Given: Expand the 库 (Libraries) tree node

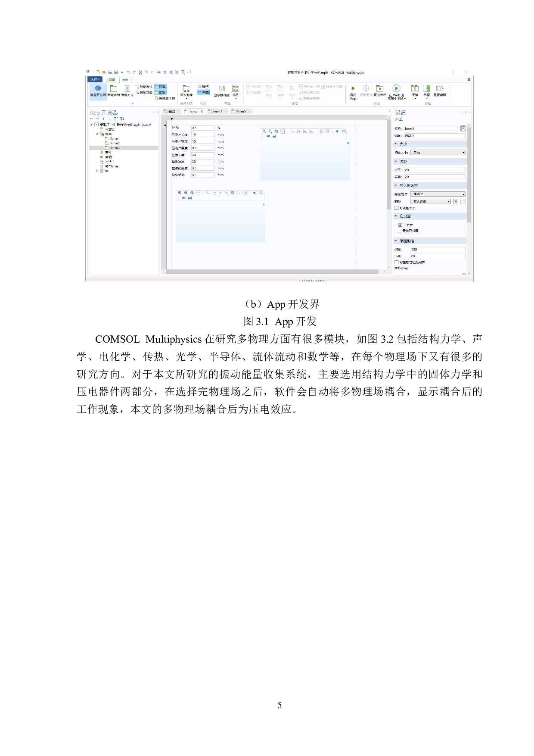Looking at the screenshot, I should point(97,171).
